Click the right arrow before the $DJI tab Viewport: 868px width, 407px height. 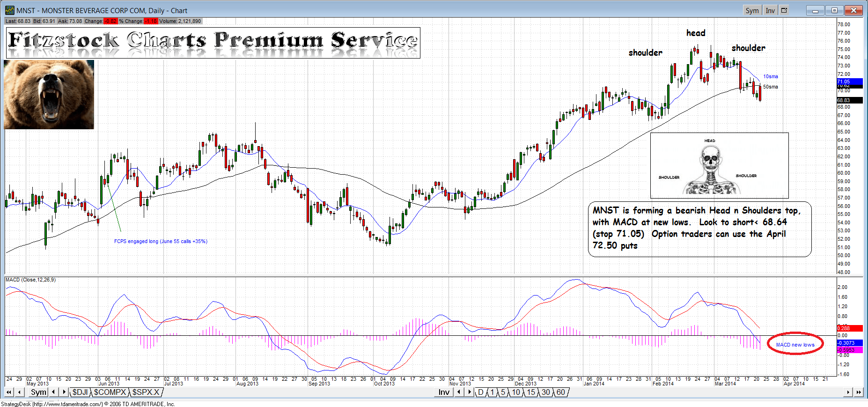64,392
